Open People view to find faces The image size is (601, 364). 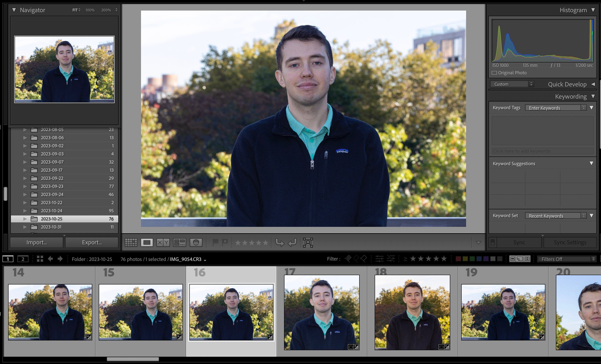pyautogui.click(x=196, y=242)
